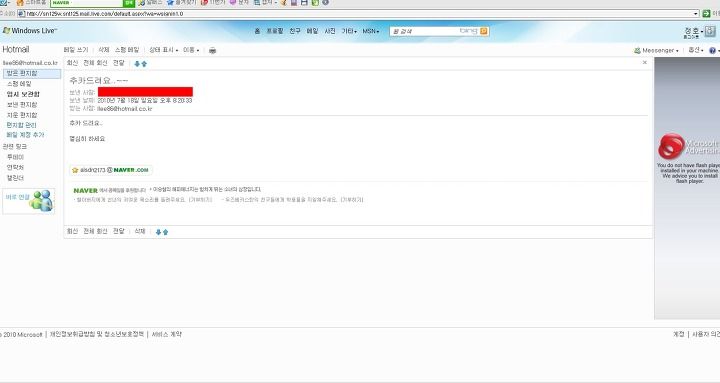The height and width of the screenshot is (383, 720).
Task: Select the 보낸 편지함 sent folder
Action: pos(22,105)
